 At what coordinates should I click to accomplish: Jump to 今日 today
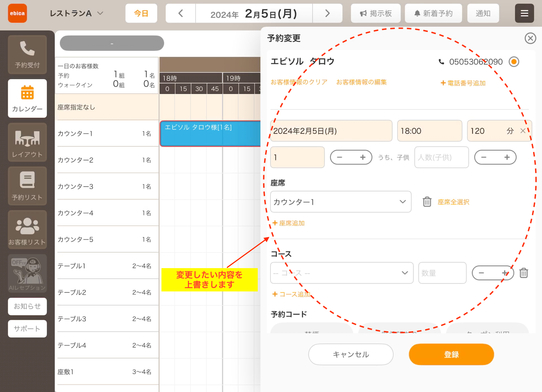141,13
